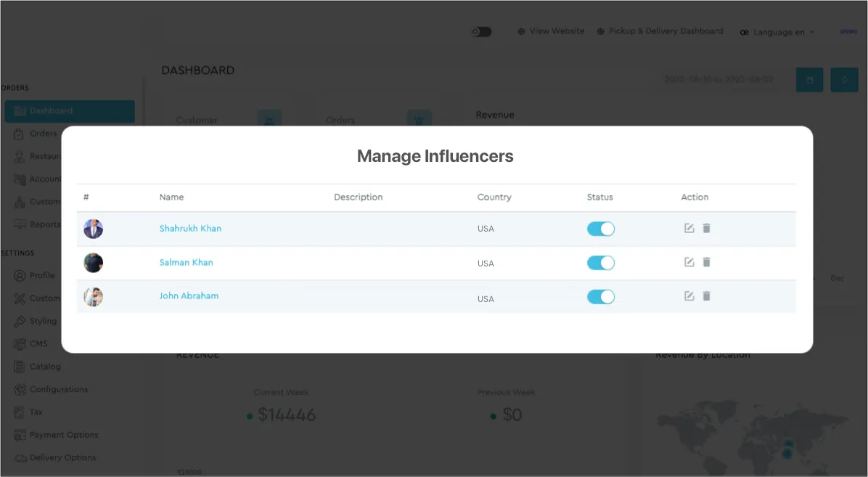
Task: Click the refresh icon button
Action: [x=844, y=80]
